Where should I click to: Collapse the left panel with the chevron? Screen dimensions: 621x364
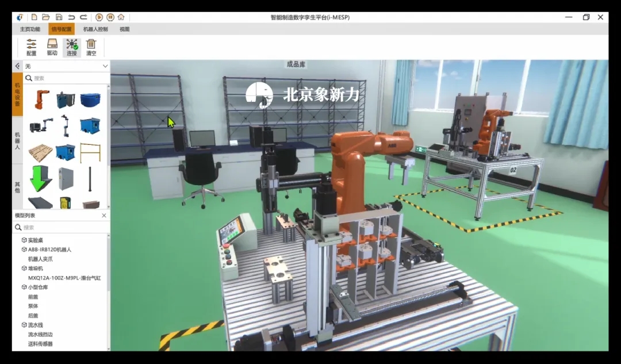[x=17, y=66]
